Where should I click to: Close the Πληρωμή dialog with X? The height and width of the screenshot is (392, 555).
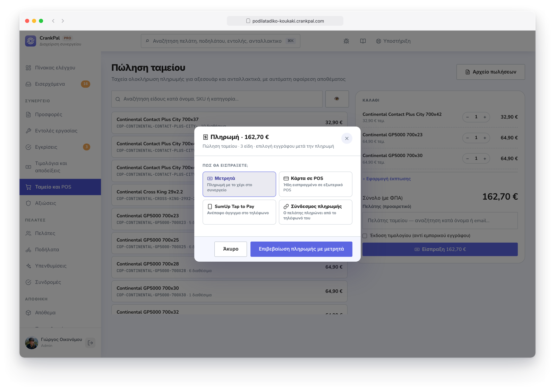347,138
